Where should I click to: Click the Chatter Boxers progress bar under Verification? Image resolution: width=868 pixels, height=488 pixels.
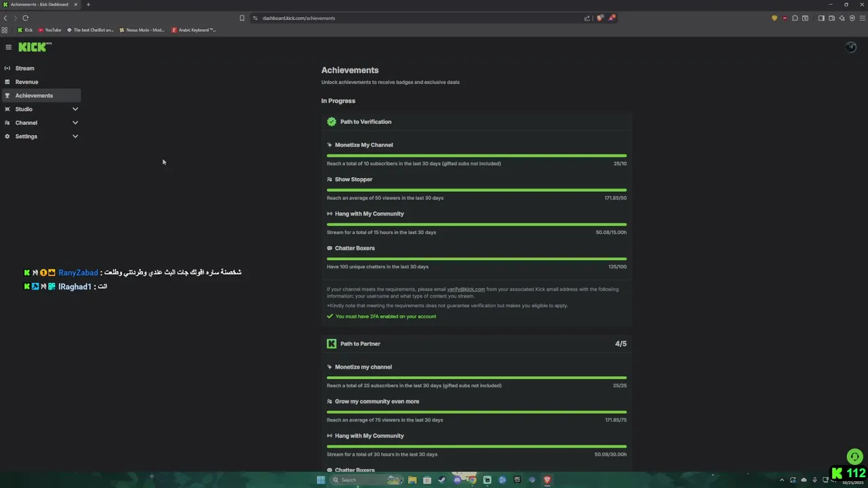pyautogui.click(x=477, y=259)
